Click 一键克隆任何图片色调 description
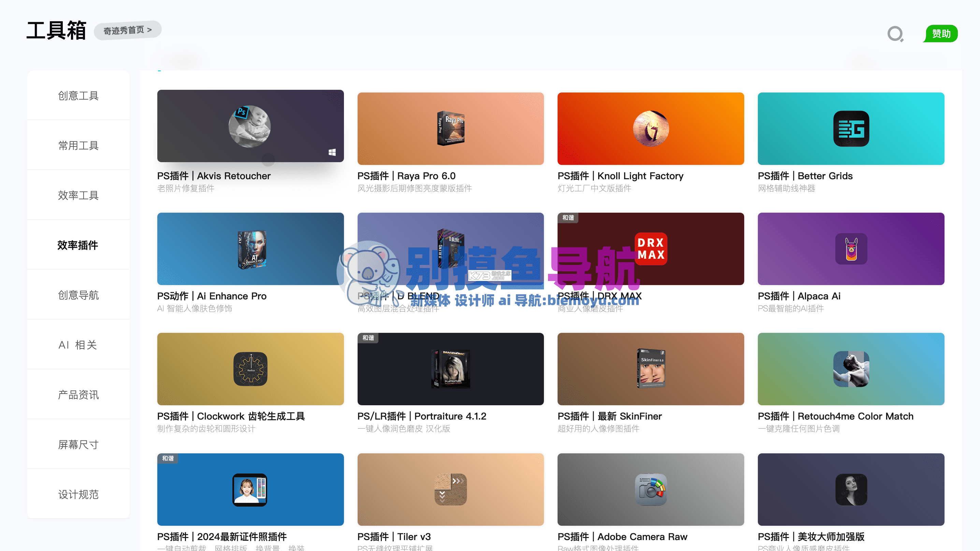The image size is (980, 551). (x=798, y=429)
